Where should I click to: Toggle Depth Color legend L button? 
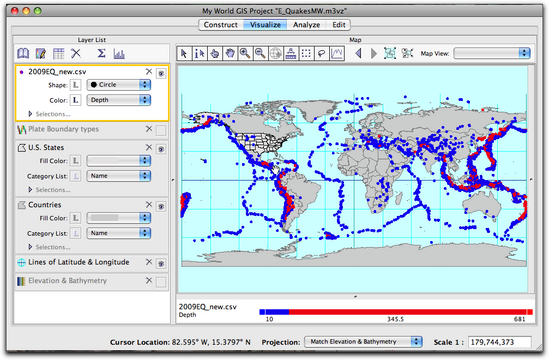[x=76, y=100]
